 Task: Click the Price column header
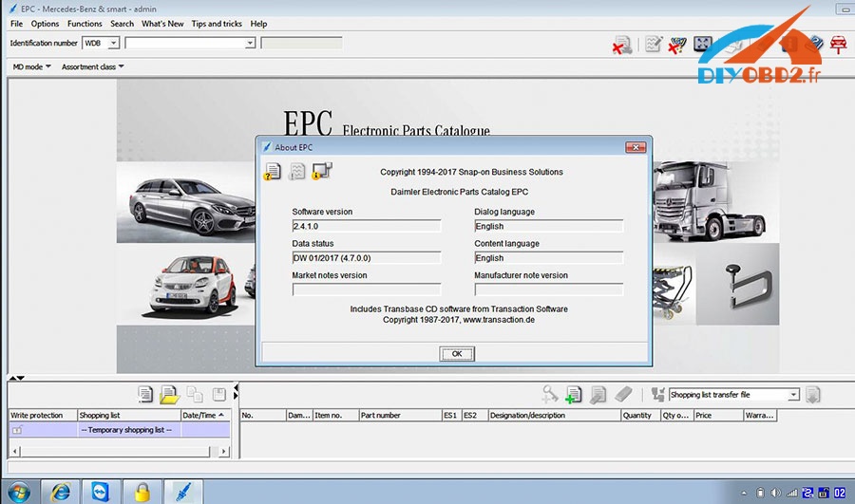coord(719,415)
